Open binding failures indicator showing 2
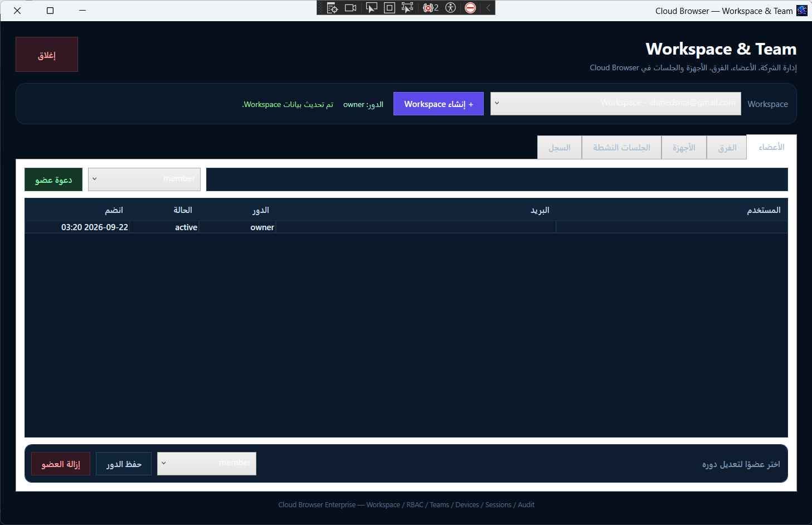812x525 pixels. click(431, 8)
